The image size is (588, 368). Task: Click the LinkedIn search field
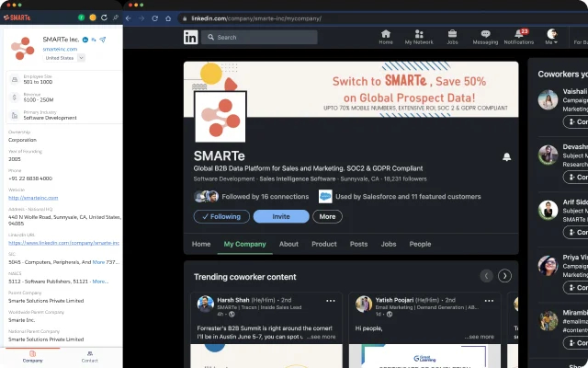(x=259, y=37)
